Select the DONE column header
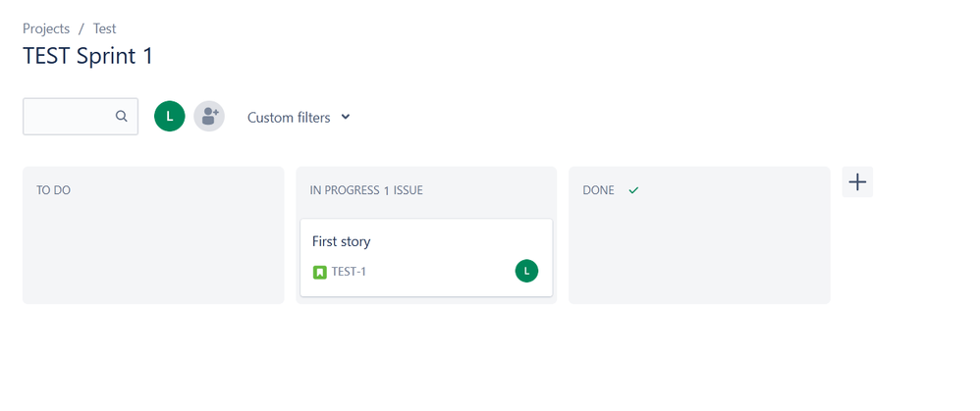Viewport: 980px width, 411px height. [598, 190]
